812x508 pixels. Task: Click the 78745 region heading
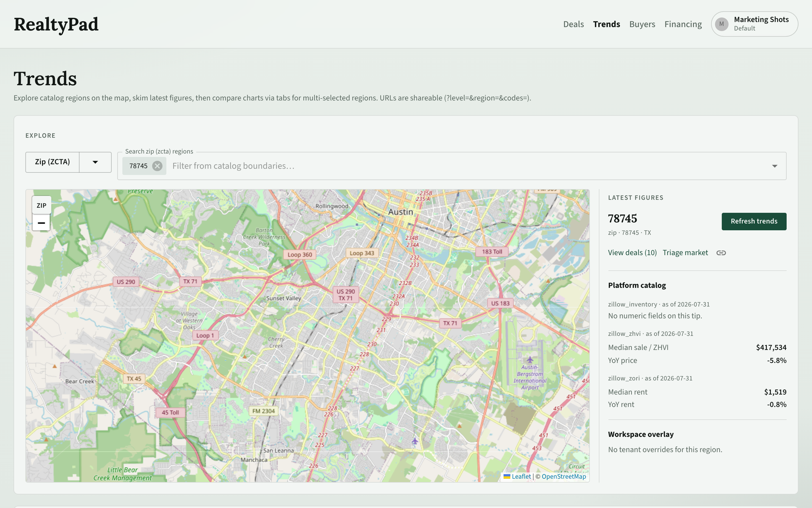[x=623, y=218]
